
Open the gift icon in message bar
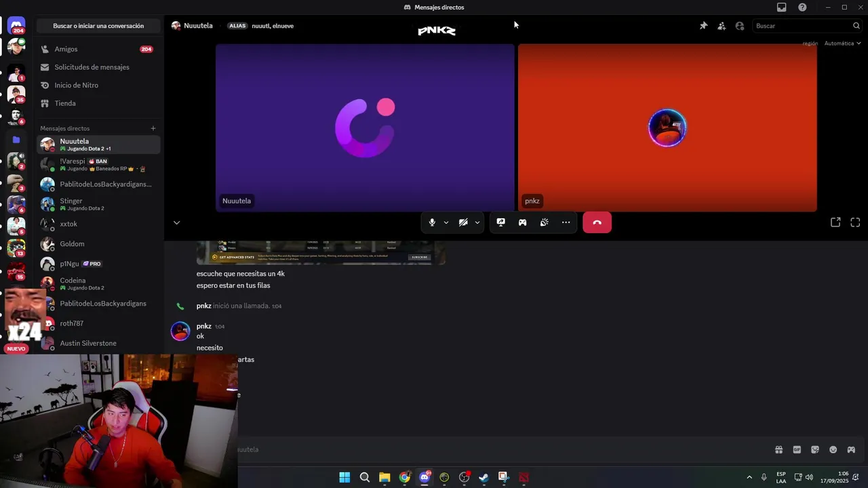[778, 449]
